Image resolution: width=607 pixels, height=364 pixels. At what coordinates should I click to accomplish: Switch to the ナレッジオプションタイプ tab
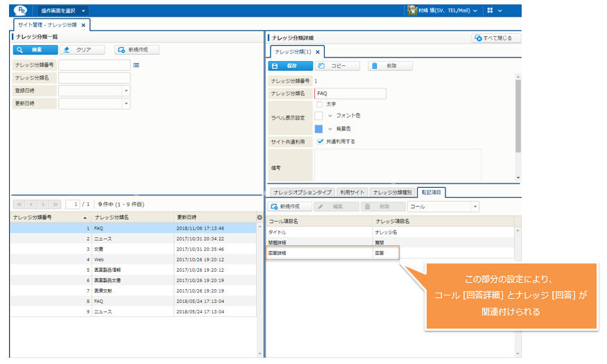click(x=302, y=192)
